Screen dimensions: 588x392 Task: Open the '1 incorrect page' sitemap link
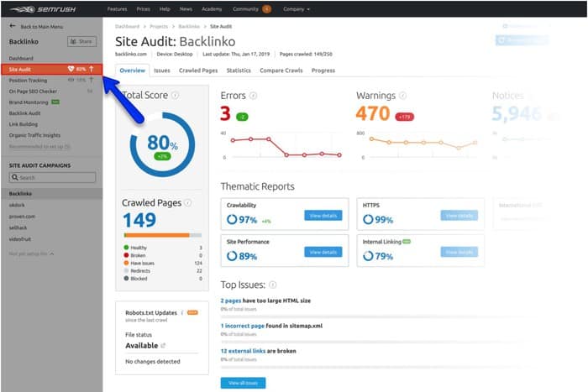tap(242, 326)
